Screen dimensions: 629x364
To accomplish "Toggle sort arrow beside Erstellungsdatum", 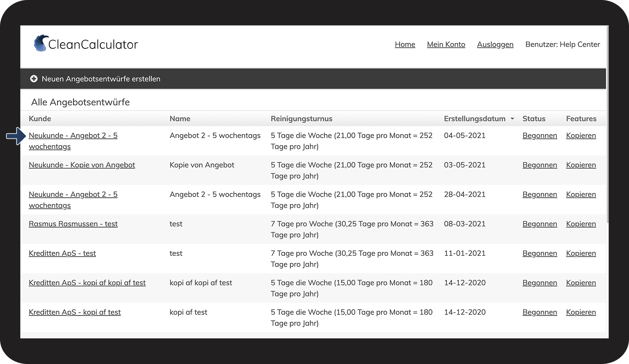I will coord(512,118).
